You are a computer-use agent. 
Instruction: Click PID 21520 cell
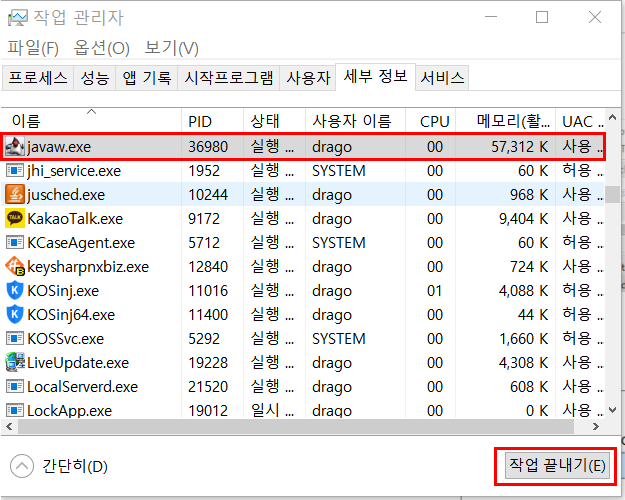(x=208, y=386)
